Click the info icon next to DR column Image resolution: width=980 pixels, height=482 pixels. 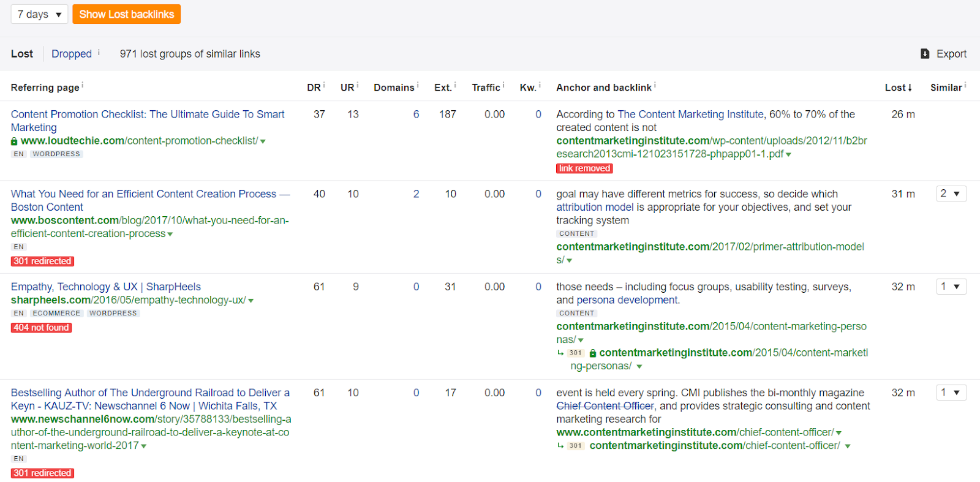point(324,86)
